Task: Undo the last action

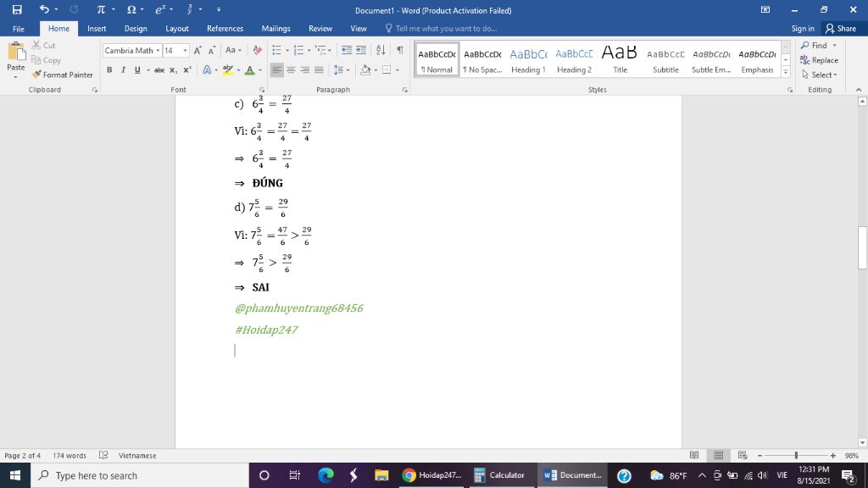Action: (x=44, y=9)
